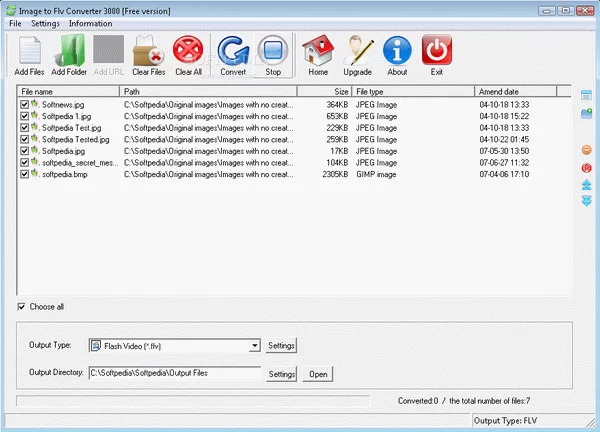Click file icon beside Softnews.jpg
Viewport: 600px width, 432px height.
coord(35,104)
